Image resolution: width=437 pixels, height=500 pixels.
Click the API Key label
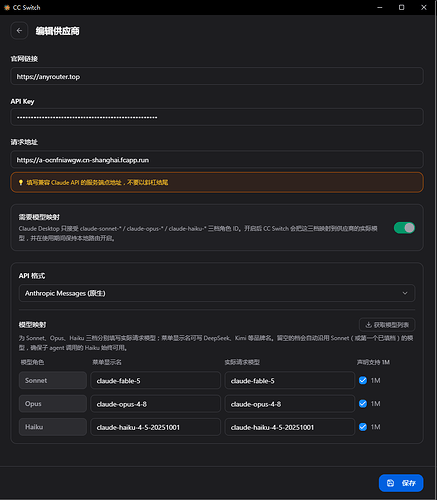click(22, 101)
